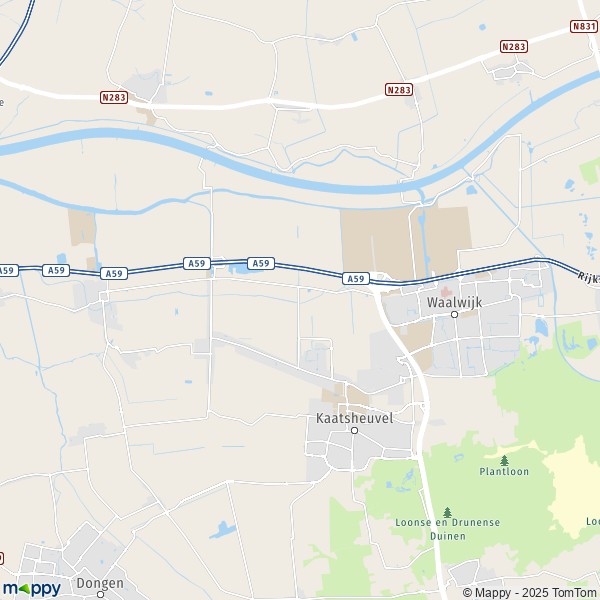Click the partially cut-off A59 shield at left edge
600x600 pixels.
click(x=8, y=271)
